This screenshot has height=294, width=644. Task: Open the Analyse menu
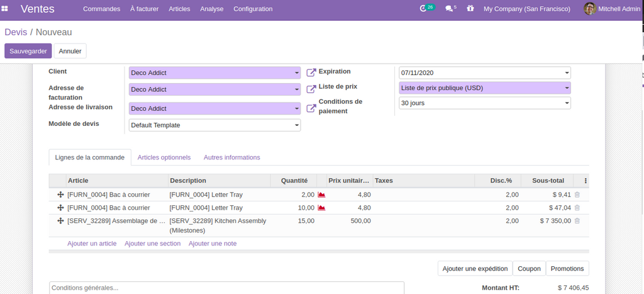[x=211, y=9]
